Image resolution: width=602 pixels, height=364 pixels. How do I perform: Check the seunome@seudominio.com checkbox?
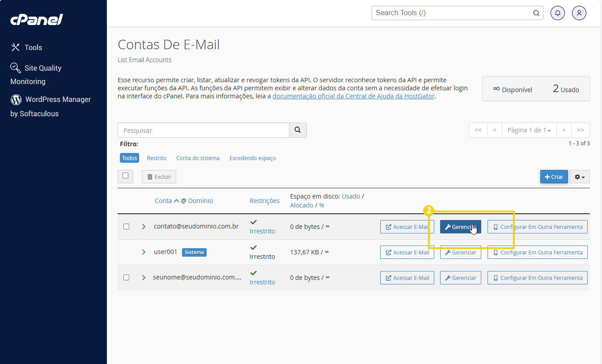coord(126,278)
